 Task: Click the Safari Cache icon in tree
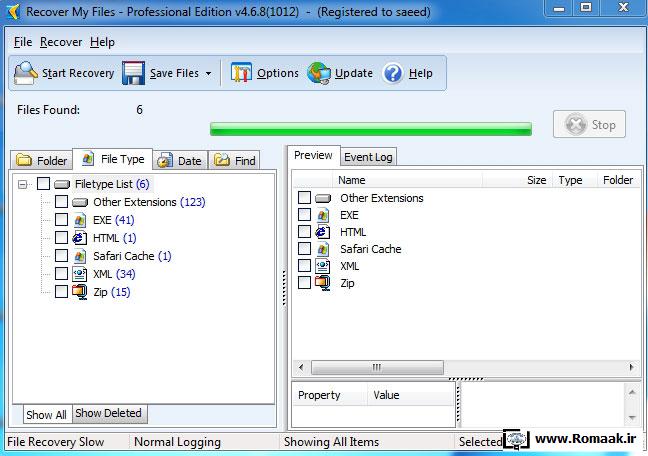(80, 256)
